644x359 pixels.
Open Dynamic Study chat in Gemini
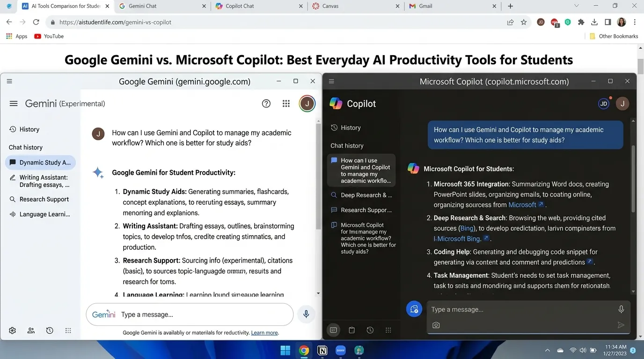[40, 162]
